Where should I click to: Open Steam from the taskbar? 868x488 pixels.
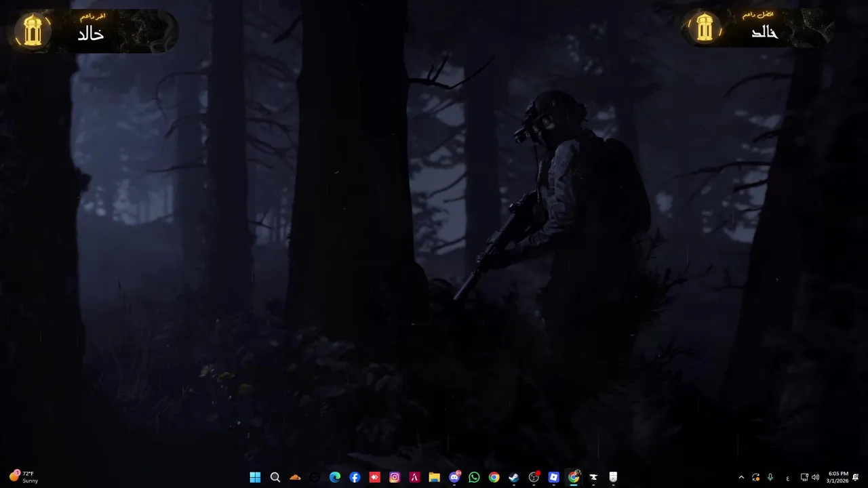pyautogui.click(x=514, y=477)
